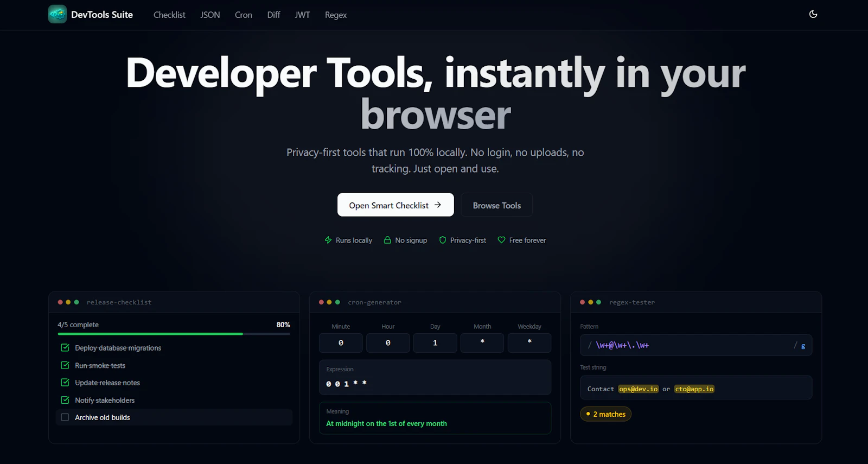The width and height of the screenshot is (868, 464).
Task: Click the lock icon beside No signup
Action: [x=387, y=240]
